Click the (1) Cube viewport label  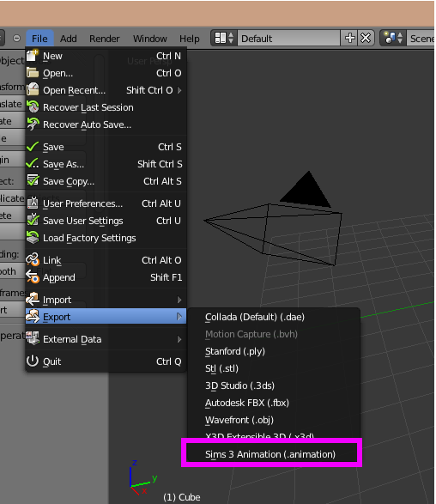pyautogui.click(x=182, y=497)
